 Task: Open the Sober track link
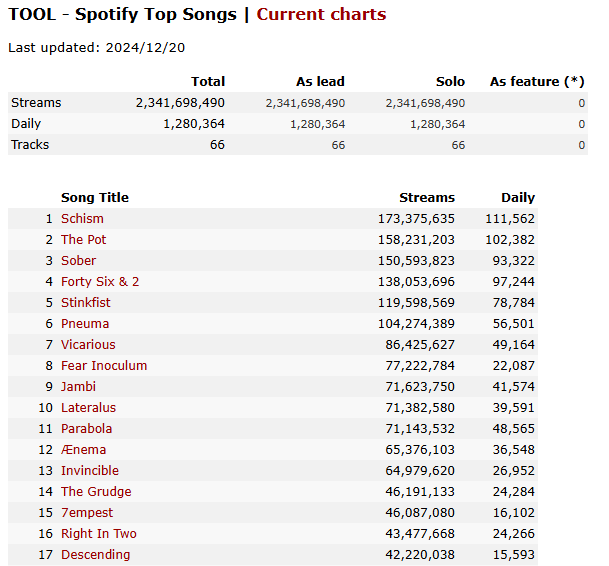coord(79,260)
